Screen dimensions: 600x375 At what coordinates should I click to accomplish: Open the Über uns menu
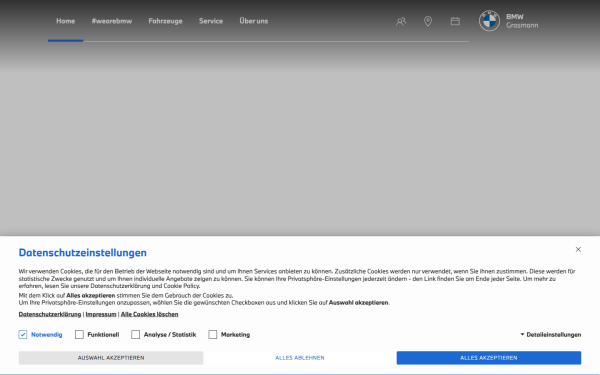click(x=254, y=21)
